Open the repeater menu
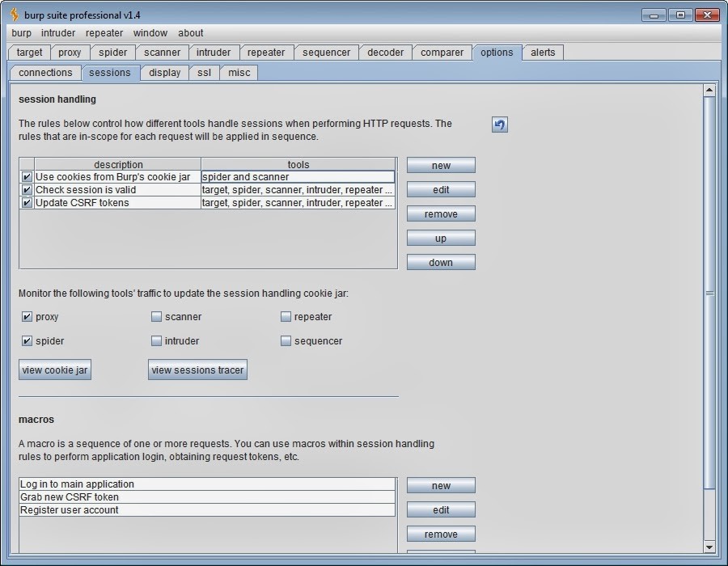The width and height of the screenshot is (728, 566). point(104,33)
